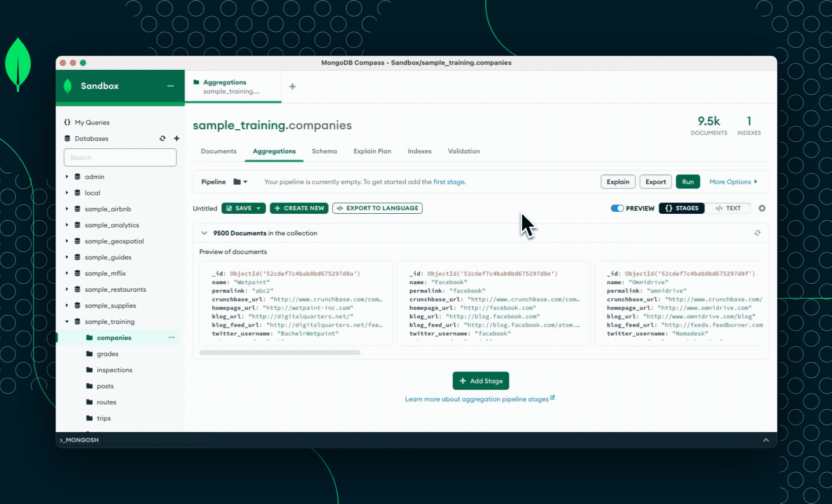Click the My Queries braces icon
Viewport: 832px width, 504px height.
click(x=67, y=122)
